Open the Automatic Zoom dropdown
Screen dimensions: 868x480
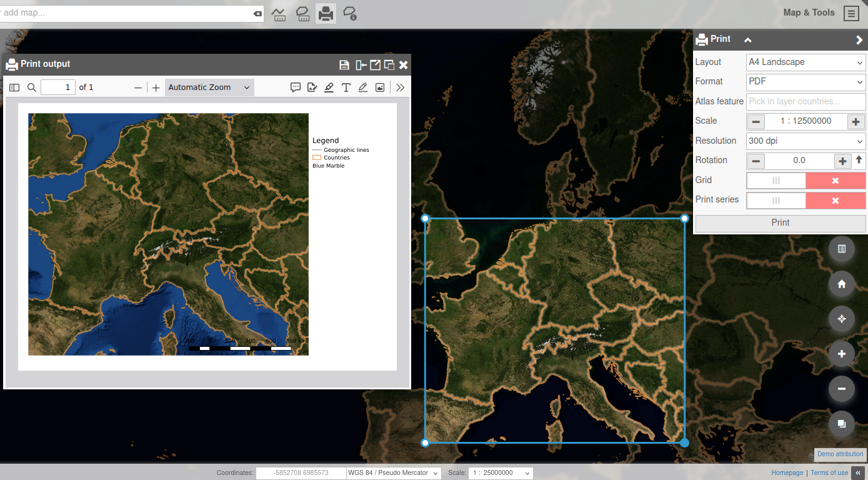tap(209, 87)
